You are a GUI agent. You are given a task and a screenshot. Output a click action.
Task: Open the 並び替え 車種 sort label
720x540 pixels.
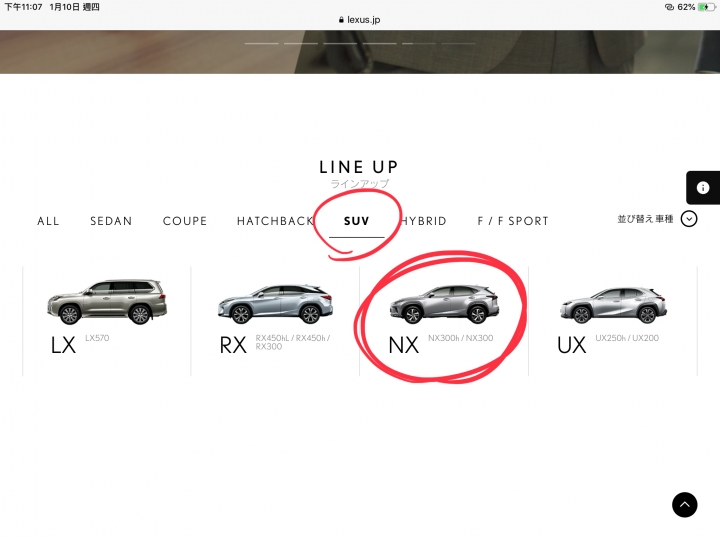pos(645,219)
